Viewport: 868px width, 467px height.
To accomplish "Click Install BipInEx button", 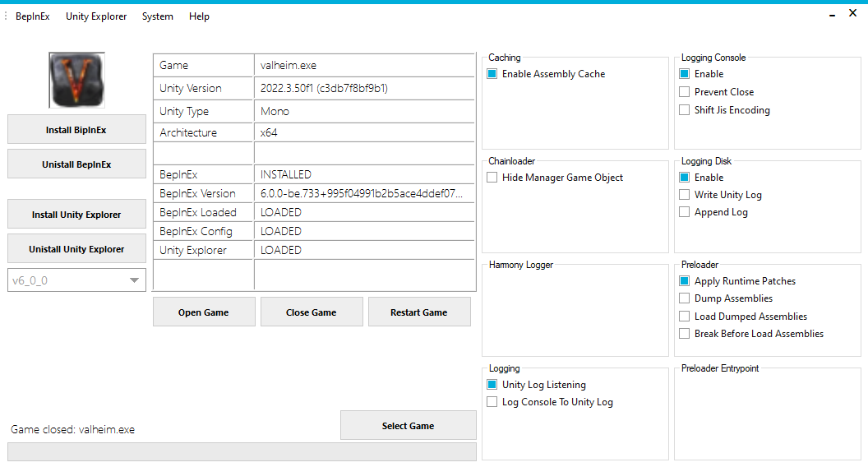I will tap(76, 130).
